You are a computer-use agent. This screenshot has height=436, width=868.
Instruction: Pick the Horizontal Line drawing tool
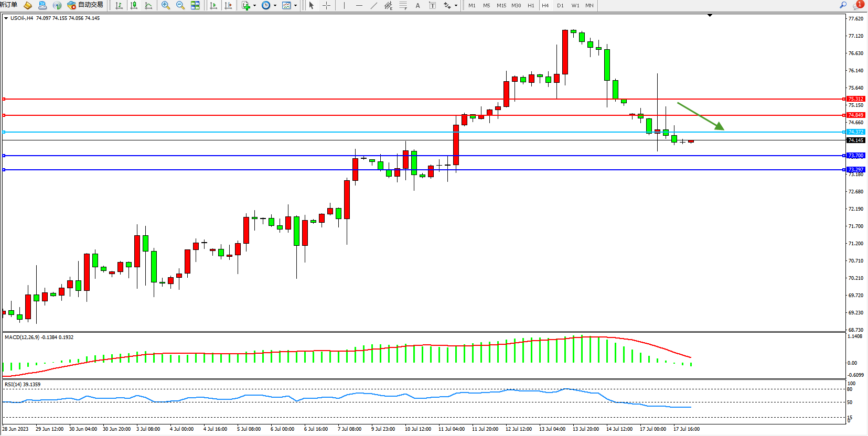(359, 5)
